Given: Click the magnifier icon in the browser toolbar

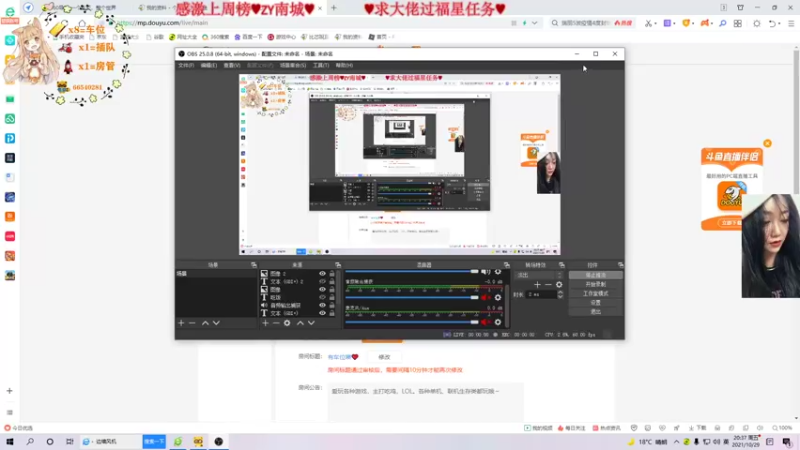Looking at the screenshot, I should tap(722, 23).
